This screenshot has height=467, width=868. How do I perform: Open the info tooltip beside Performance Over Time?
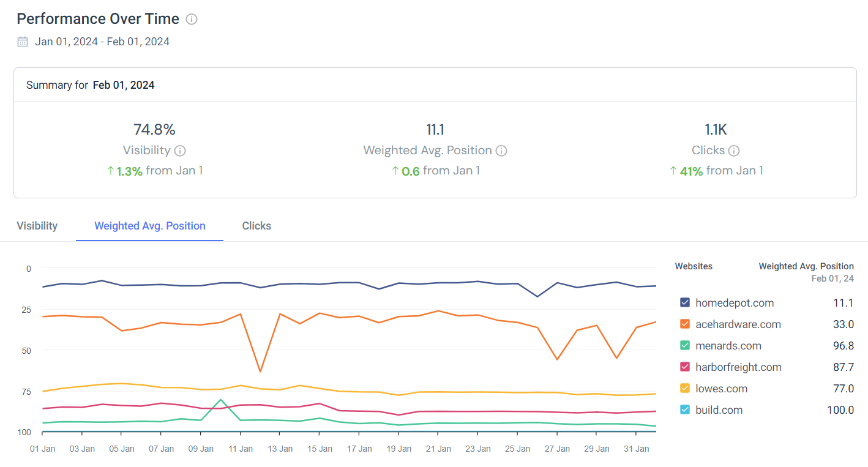(190, 19)
